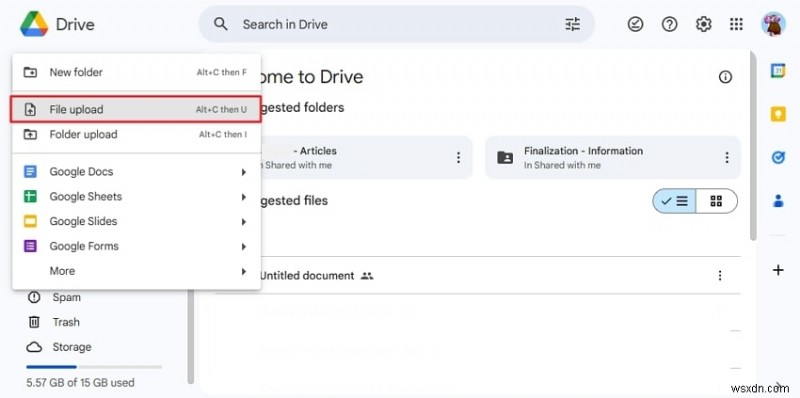Click 5.57 GB of 15 GB used text
This screenshot has width=800, height=398.
click(81, 382)
